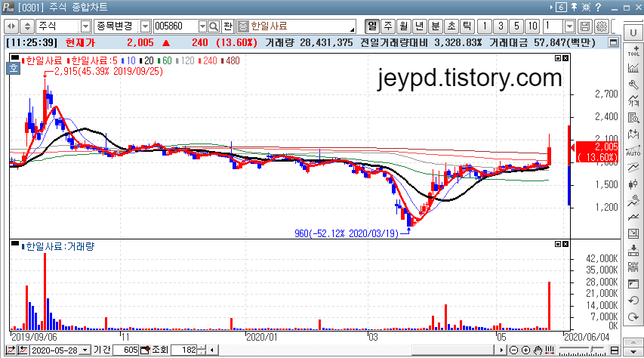This screenshot has width=644, height=358.
Task: Click the 가격 price chart icon
Action: click(633, 100)
